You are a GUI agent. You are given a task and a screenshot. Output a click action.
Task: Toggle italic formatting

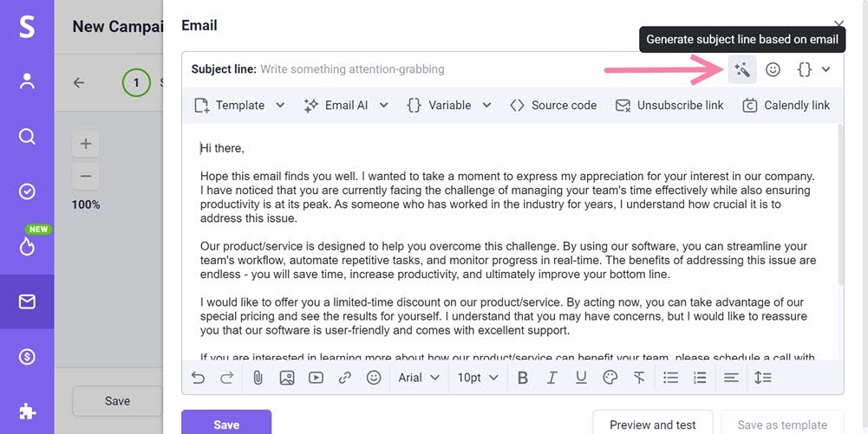pos(551,378)
